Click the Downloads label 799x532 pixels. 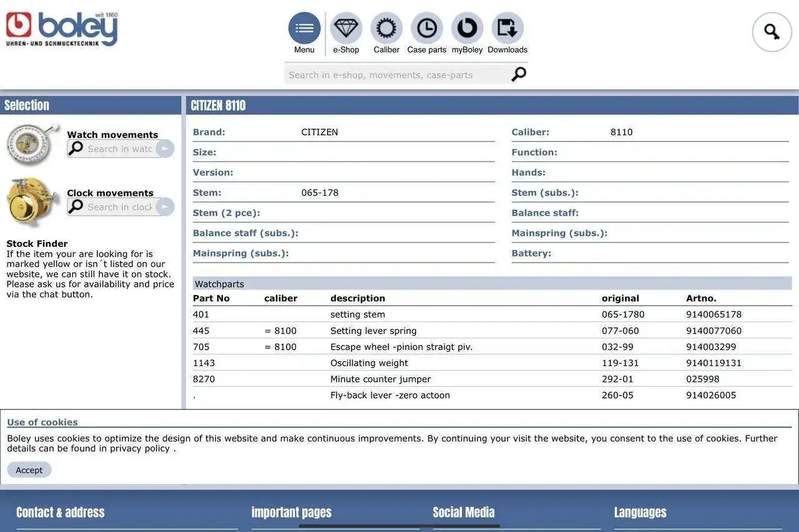[x=507, y=50]
